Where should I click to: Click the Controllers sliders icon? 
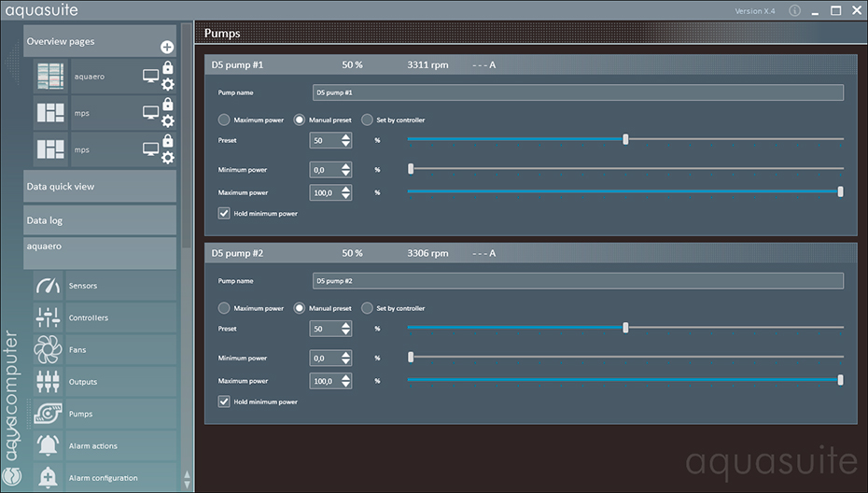(x=49, y=317)
